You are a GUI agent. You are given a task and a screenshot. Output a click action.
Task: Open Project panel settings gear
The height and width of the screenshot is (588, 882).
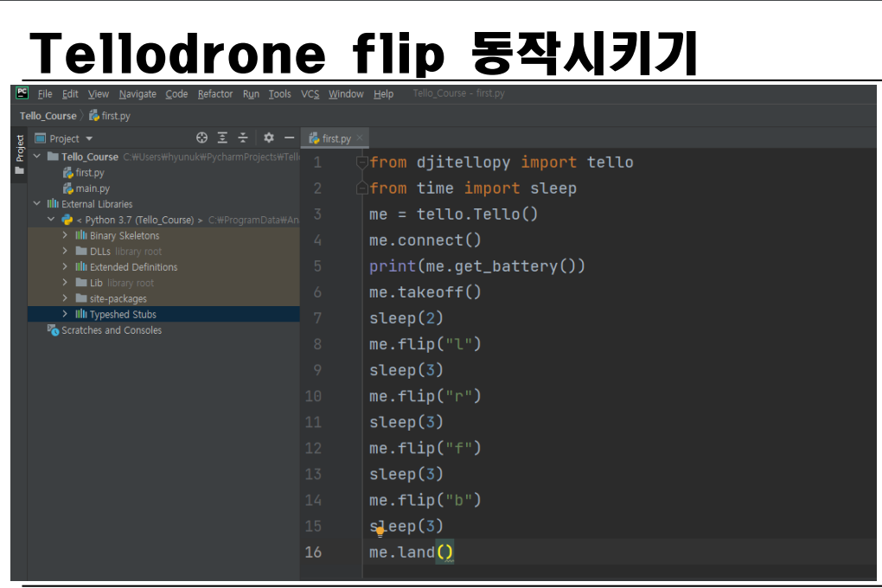click(269, 137)
